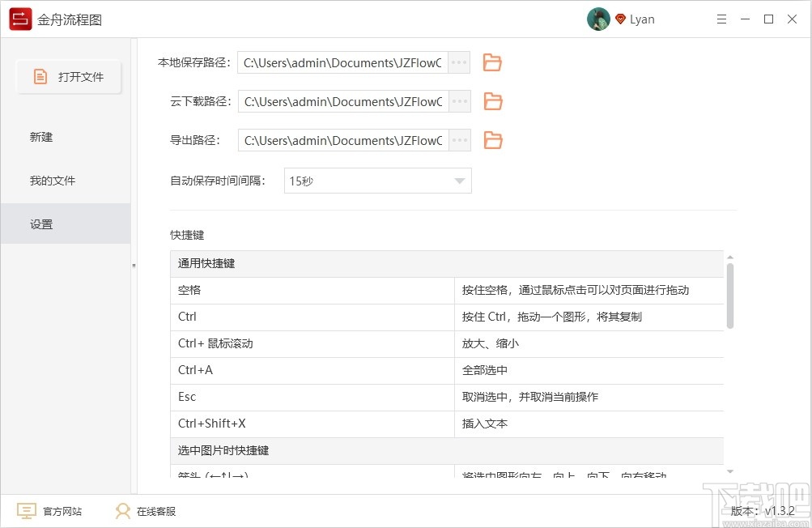Open the folder icon beside 导出路径

pos(491,140)
